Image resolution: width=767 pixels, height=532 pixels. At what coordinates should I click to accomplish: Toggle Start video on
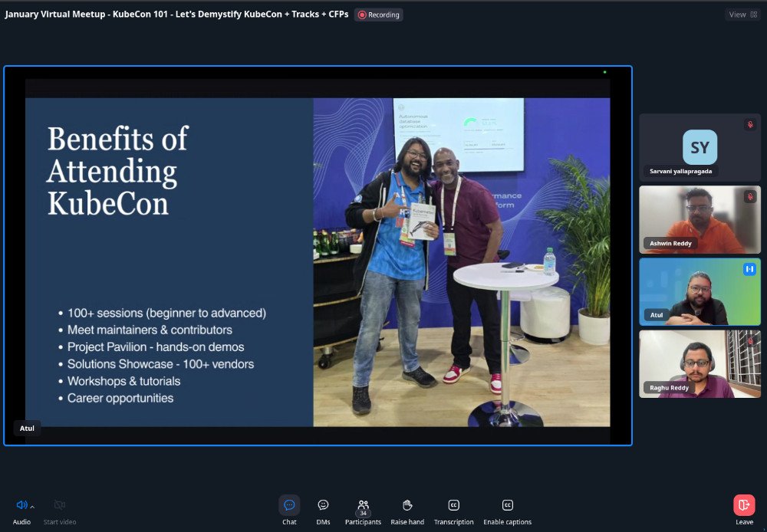click(59, 505)
